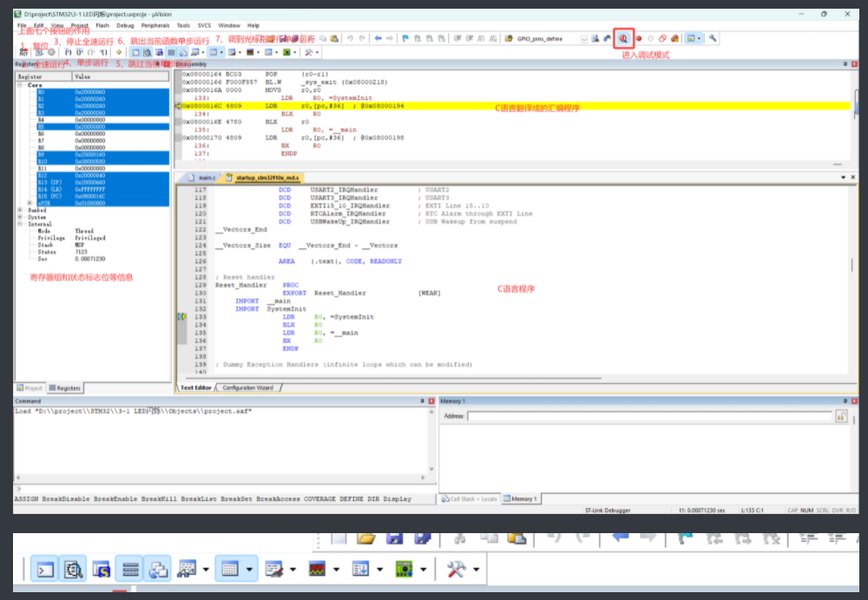Click the Command window input line

(227, 489)
